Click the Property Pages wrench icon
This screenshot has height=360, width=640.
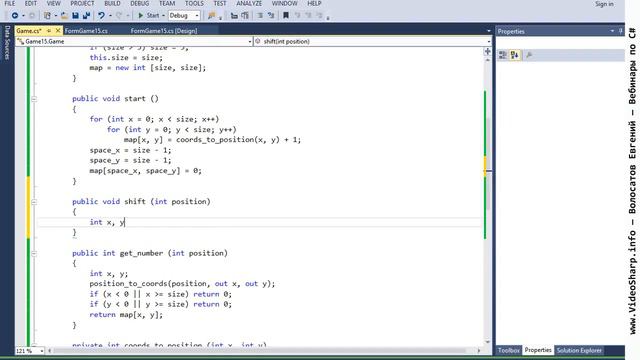click(x=529, y=55)
